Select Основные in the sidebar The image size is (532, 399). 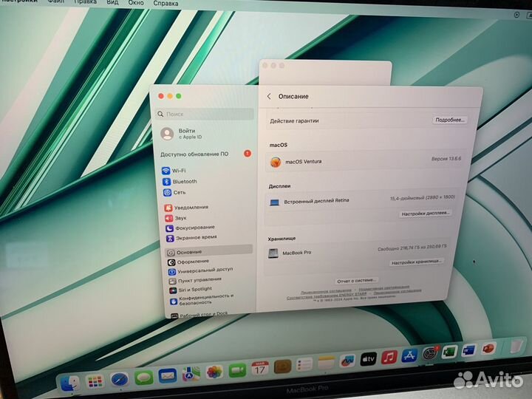[208, 251]
